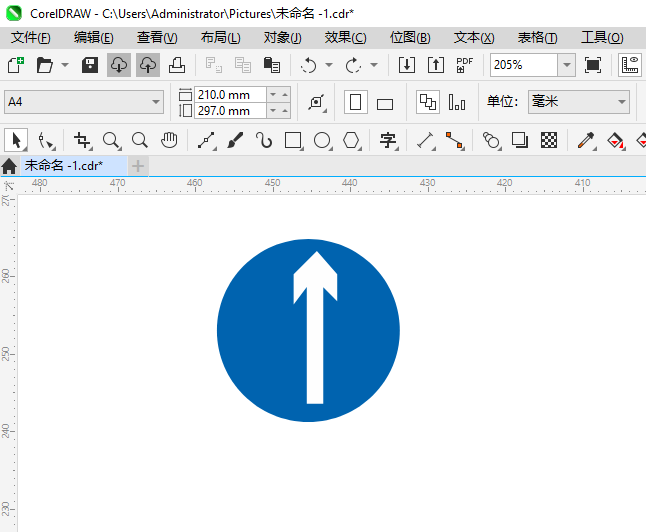Open the 效果(C) menu
The width and height of the screenshot is (646, 532).
345,38
